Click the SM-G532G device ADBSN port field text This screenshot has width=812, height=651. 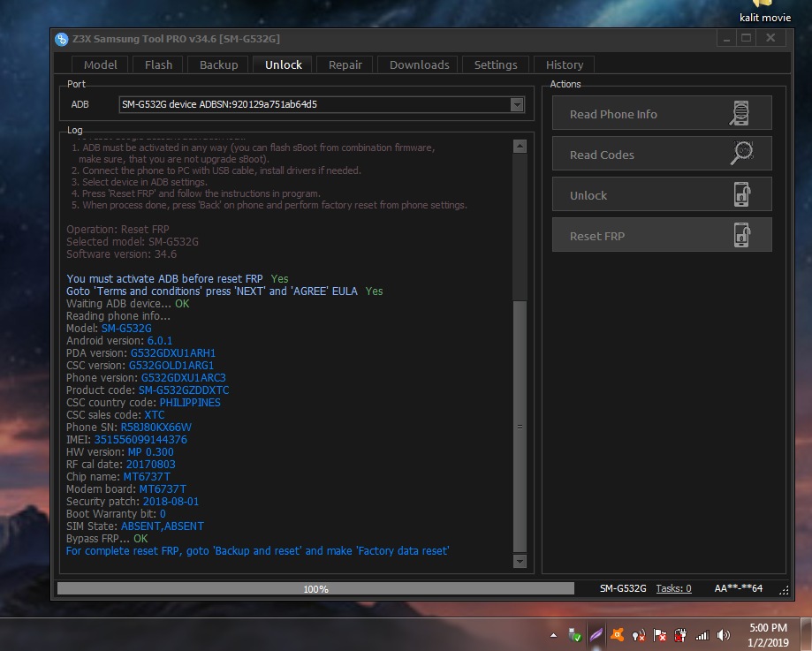tap(219, 104)
